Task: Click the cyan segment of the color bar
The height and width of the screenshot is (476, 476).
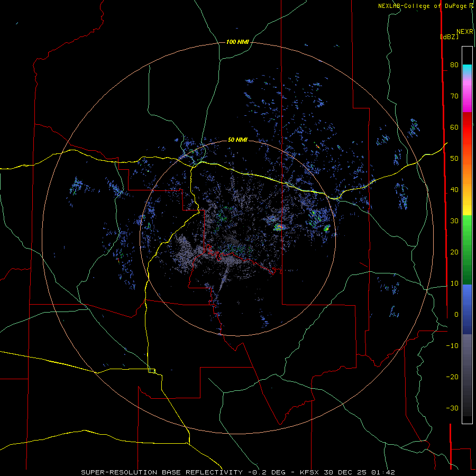Action: click(x=467, y=69)
